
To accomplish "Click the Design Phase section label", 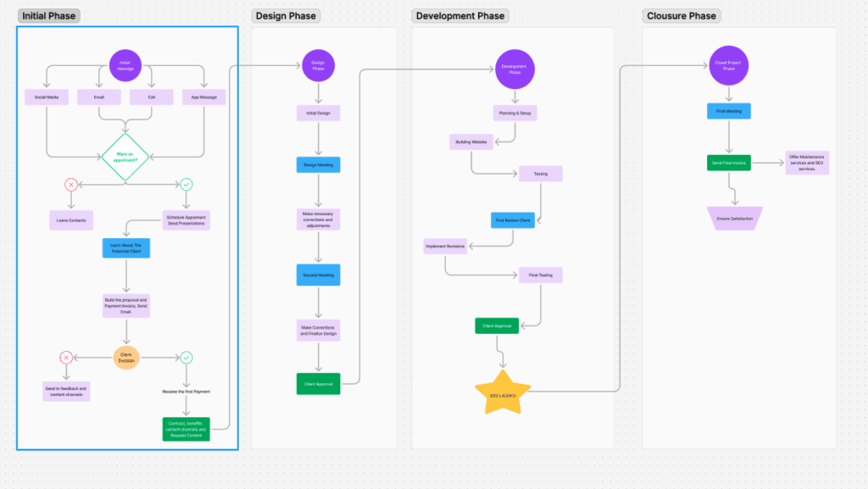I will click(286, 16).
